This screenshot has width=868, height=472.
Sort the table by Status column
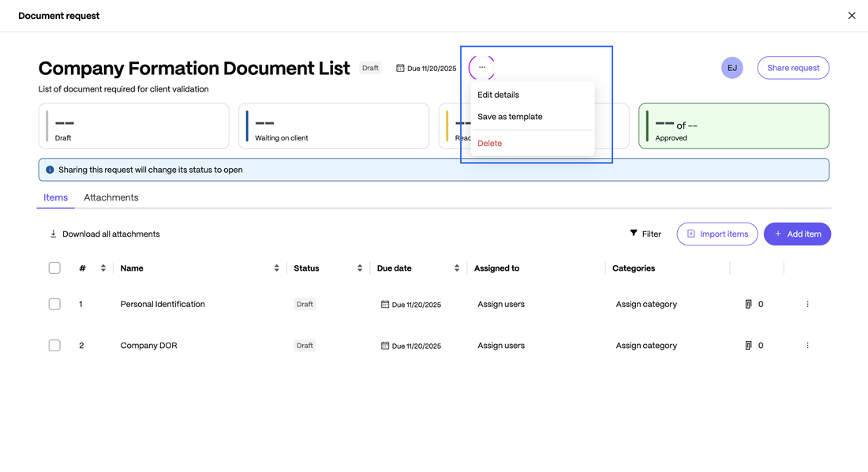tap(359, 268)
